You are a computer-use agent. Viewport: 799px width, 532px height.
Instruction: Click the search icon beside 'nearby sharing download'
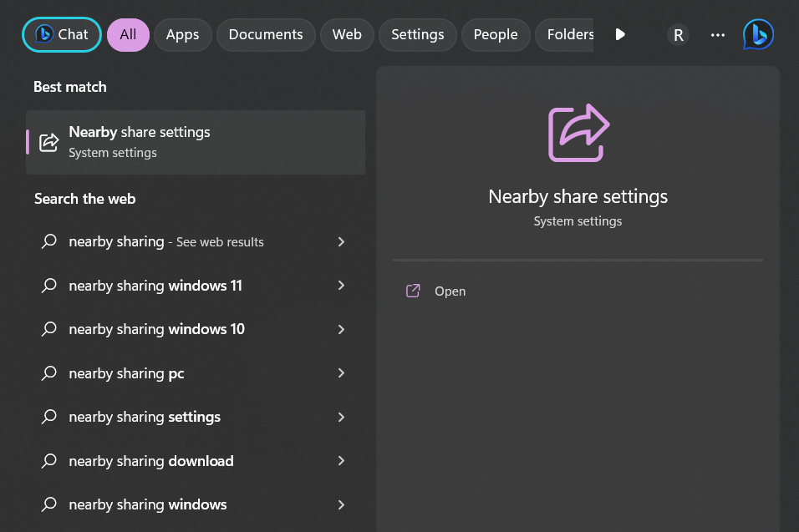49,461
